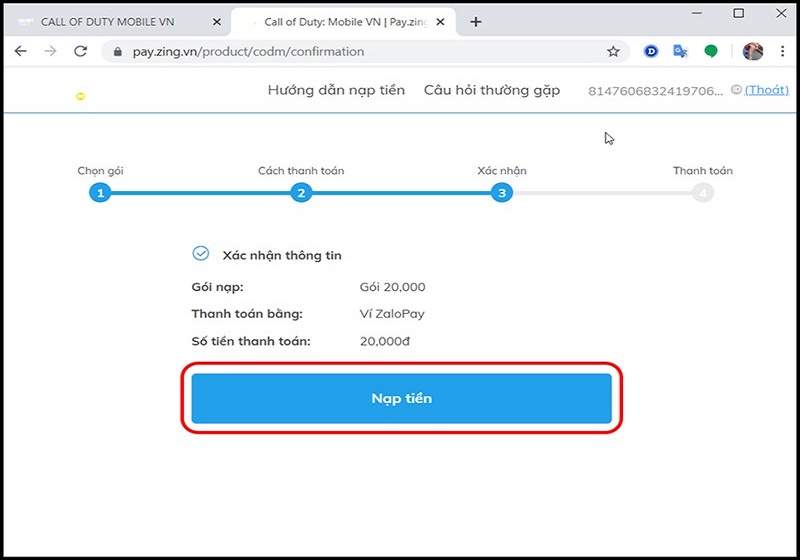Screen dimensions: 800x560
Task: Click the Xác nhận thông tin checkmark icon
Action: (201, 253)
